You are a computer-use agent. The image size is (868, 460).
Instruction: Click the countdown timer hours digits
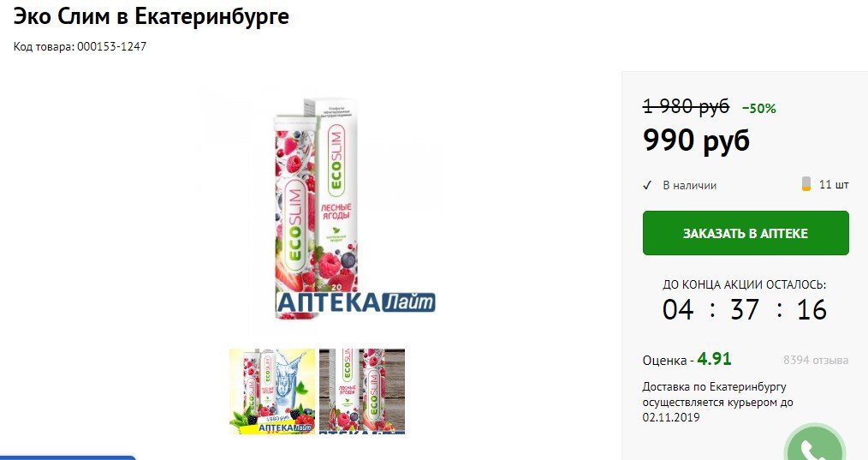[x=678, y=309]
